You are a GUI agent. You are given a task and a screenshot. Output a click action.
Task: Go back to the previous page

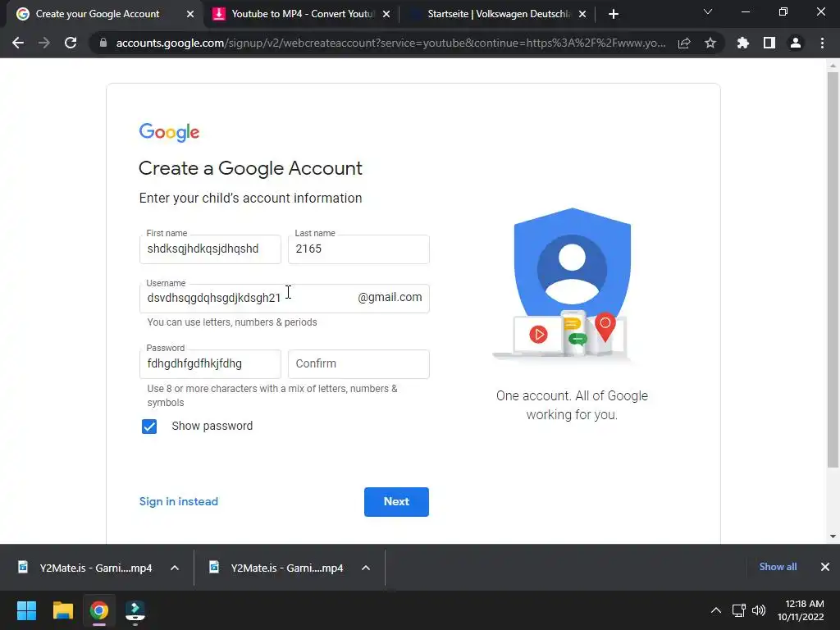18,43
